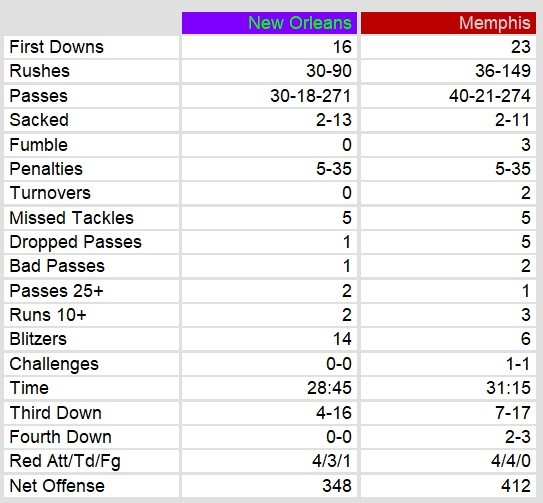Select the Sacked row label
543x503 pixels.
click(x=39, y=120)
